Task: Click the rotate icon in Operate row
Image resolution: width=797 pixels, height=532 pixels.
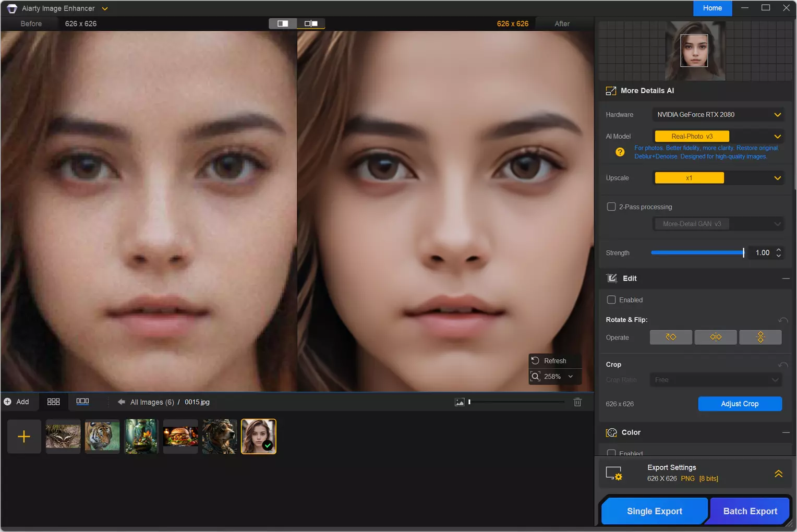Action: [671, 337]
